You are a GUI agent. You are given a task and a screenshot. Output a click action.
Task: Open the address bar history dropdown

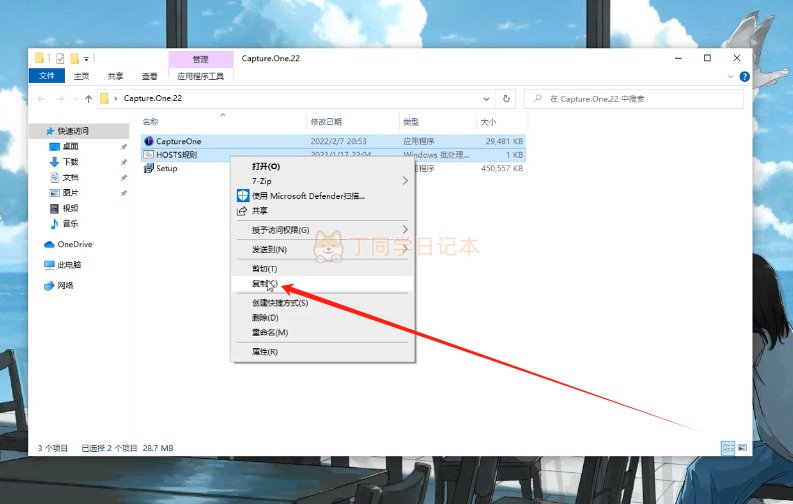486,99
